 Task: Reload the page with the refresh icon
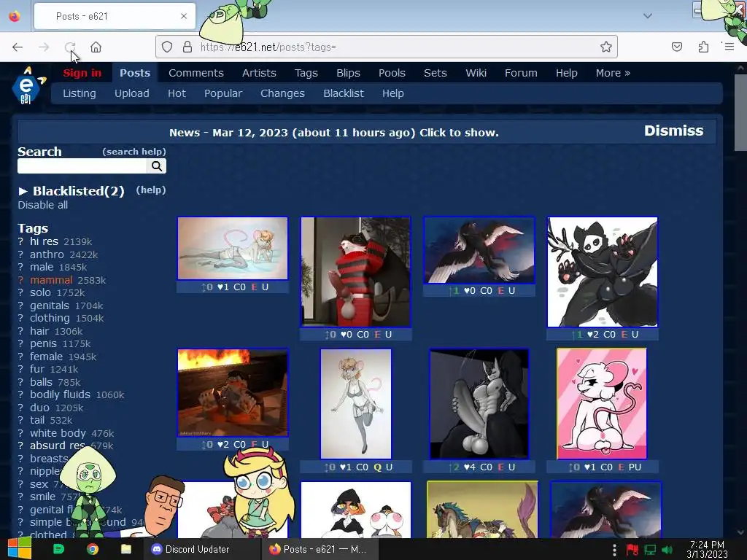click(70, 47)
